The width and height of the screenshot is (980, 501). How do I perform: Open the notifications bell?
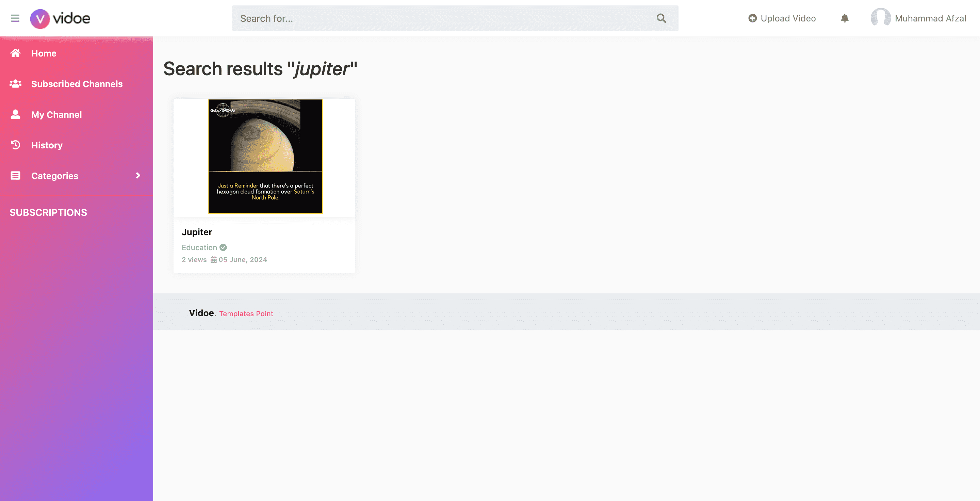pos(845,18)
